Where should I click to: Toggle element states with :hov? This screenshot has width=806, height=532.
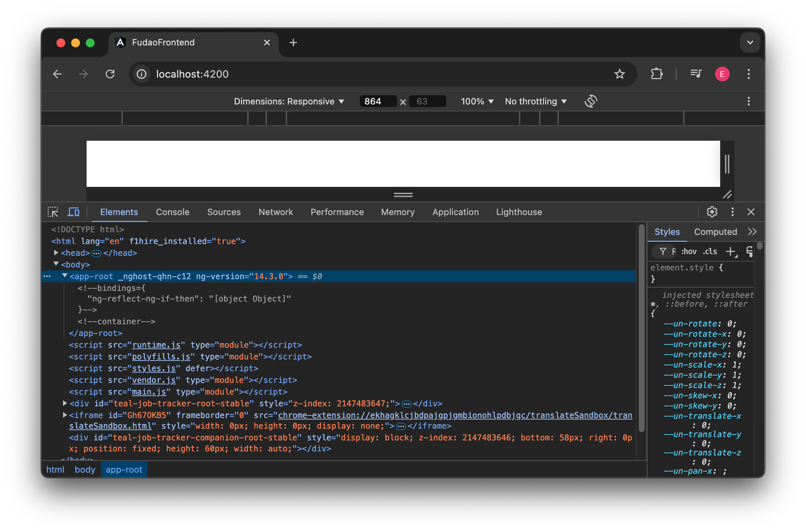click(689, 251)
